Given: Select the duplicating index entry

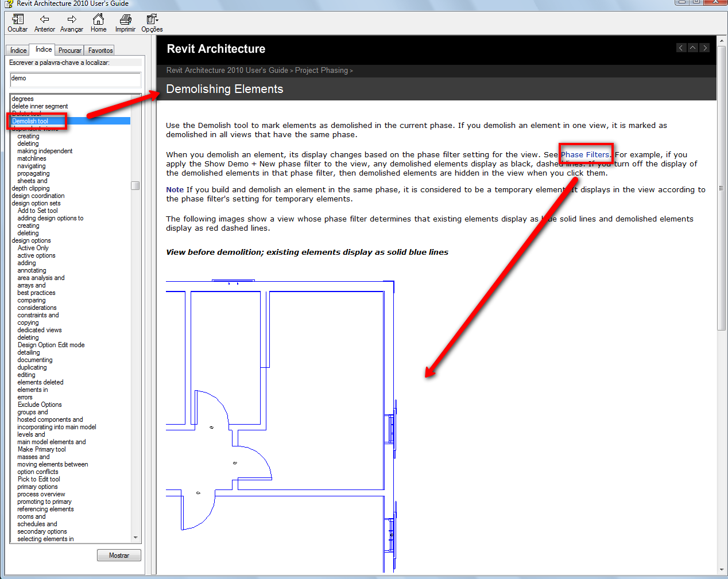Looking at the screenshot, I should coord(32,367).
